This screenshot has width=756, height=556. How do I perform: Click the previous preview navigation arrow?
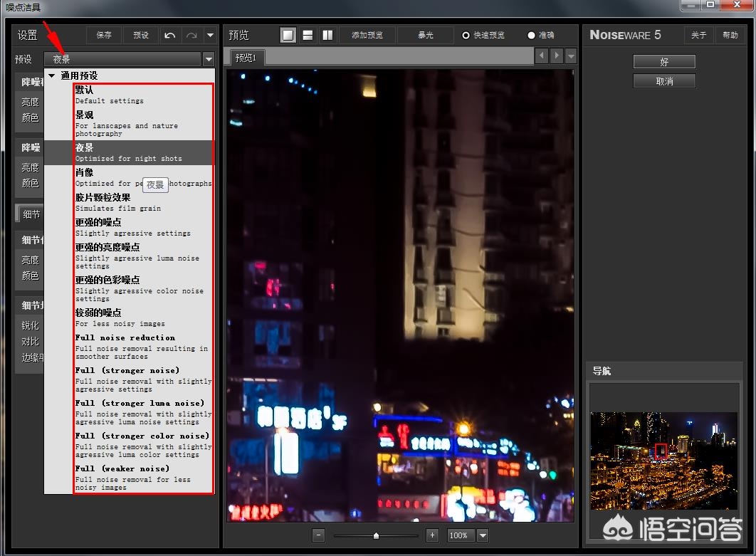542,56
